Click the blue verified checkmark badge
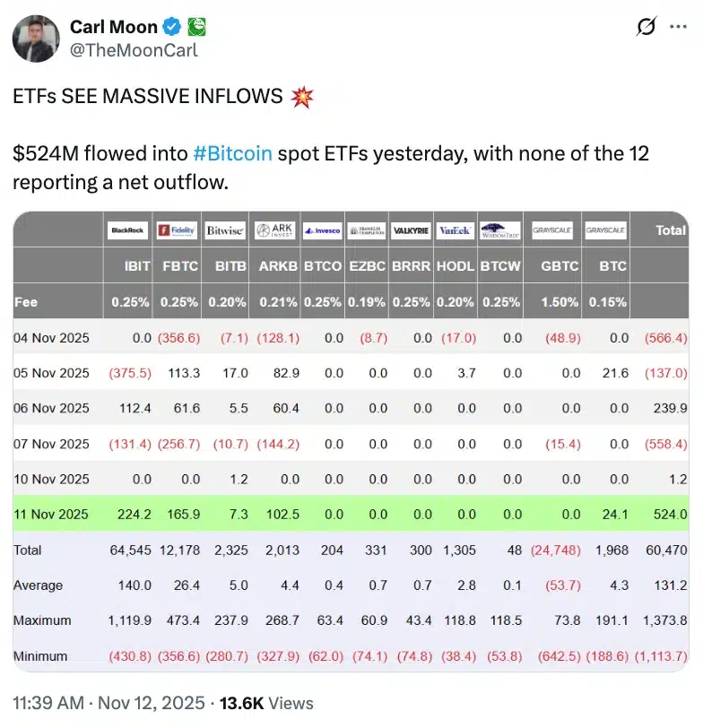This screenshot has width=703, height=728. click(x=172, y=27)
